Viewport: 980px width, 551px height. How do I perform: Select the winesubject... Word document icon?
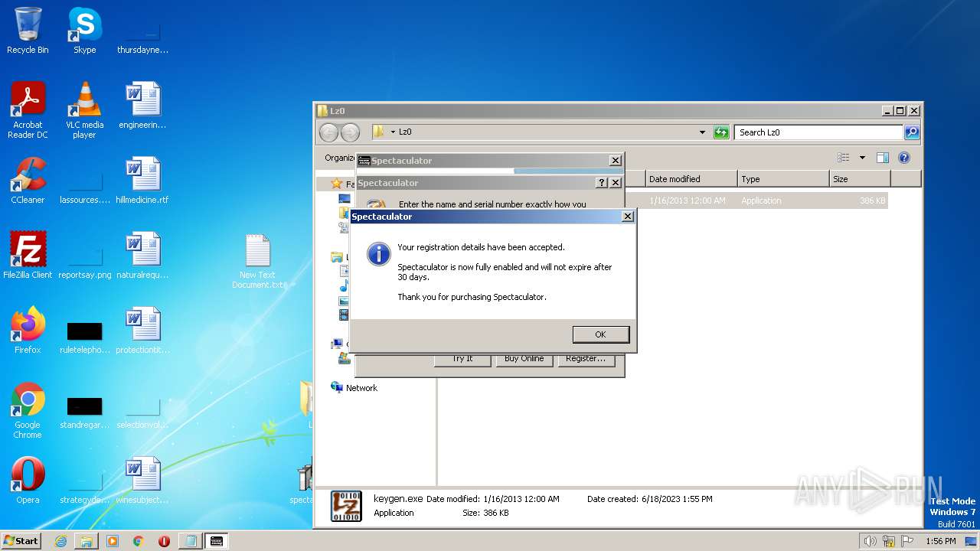point(142,481)
